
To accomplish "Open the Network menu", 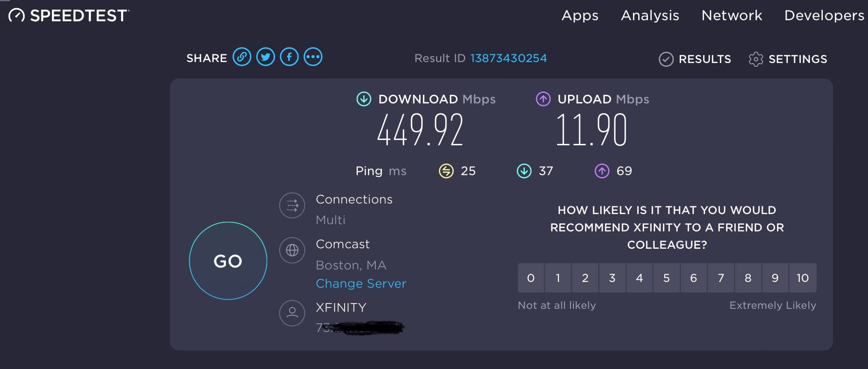I will pyautogui.click(x=732, y=15).
